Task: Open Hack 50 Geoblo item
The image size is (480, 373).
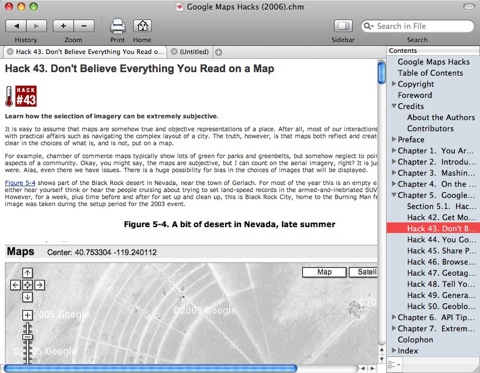Action: [x=441, y=306]
